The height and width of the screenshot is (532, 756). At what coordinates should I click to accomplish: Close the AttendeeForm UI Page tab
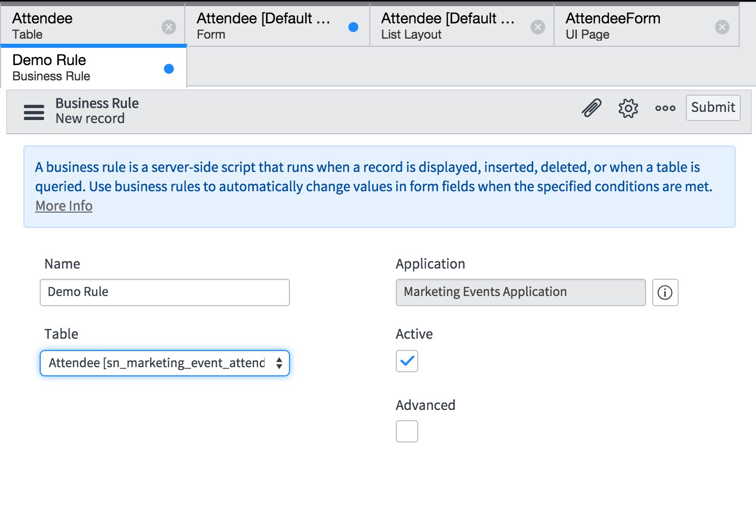(x=722, y=27)
